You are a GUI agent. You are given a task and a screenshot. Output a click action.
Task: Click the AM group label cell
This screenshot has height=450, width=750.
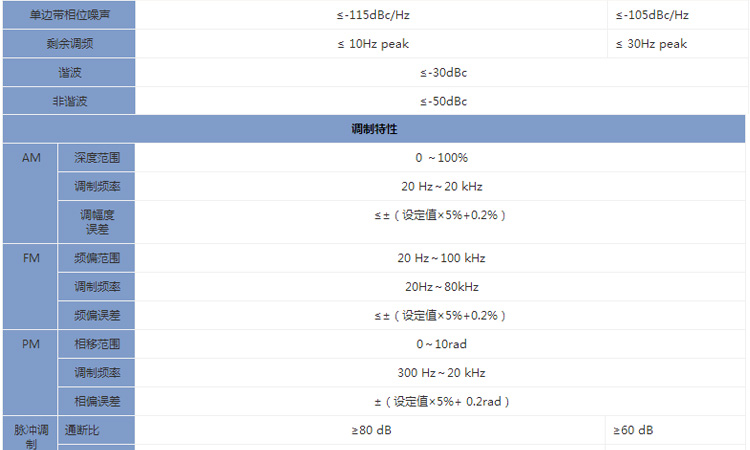tap(31, 158)
